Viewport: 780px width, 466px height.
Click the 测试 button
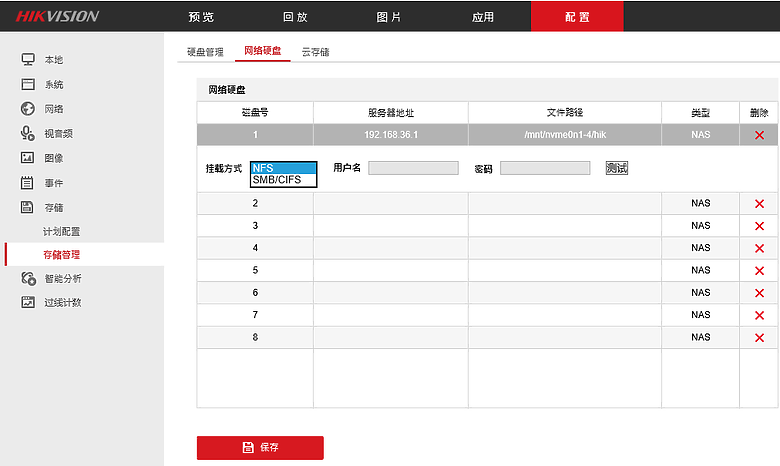coord(617,168)
